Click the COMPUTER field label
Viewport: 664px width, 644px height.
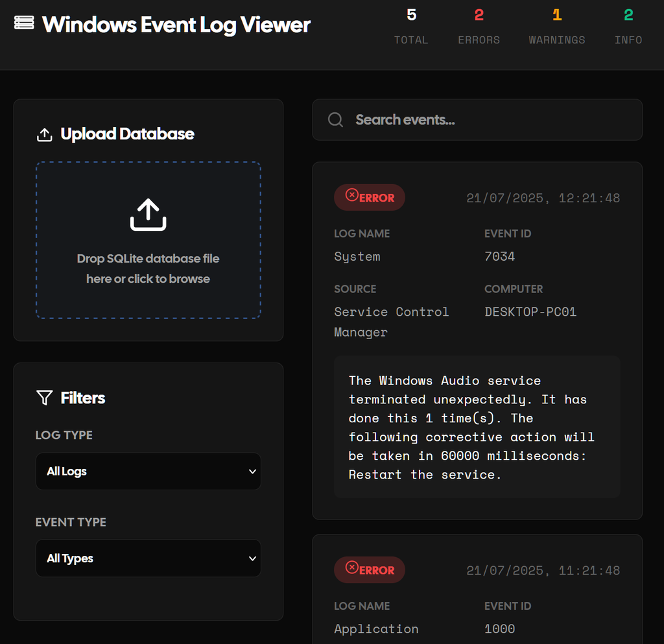click(x=514, y=289)
